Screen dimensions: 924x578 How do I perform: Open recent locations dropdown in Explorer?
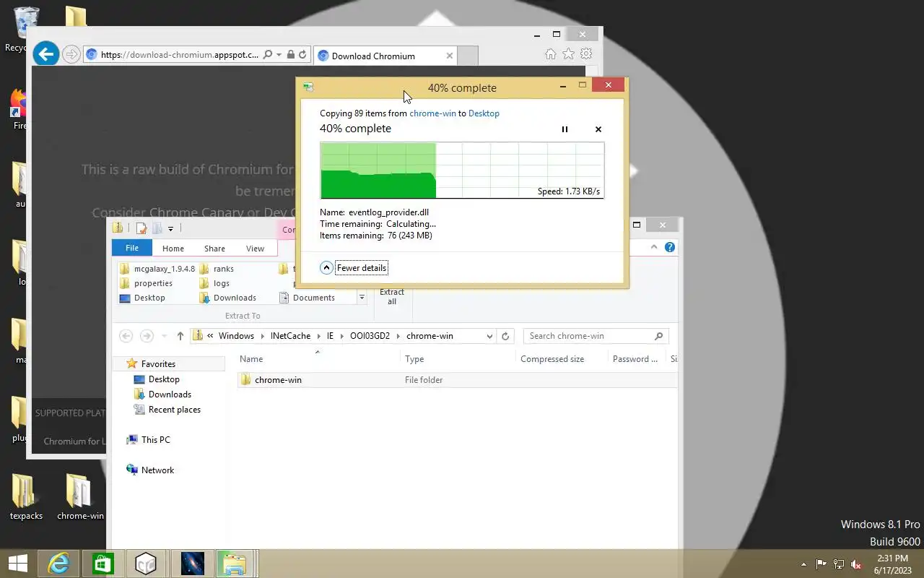pyautogui.click(x=165, y=336)
